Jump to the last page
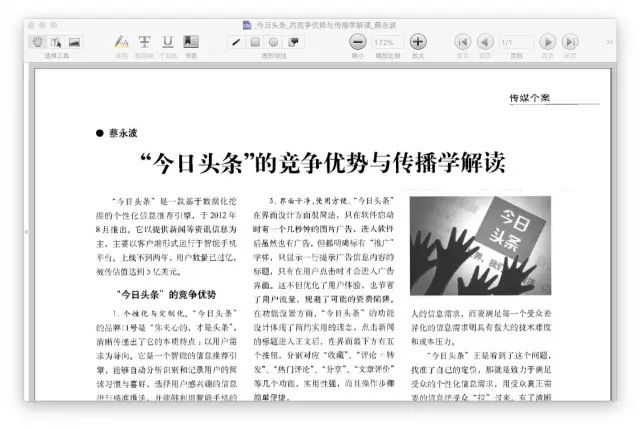Viewport: 640px width, 429px height. point(569,42)
